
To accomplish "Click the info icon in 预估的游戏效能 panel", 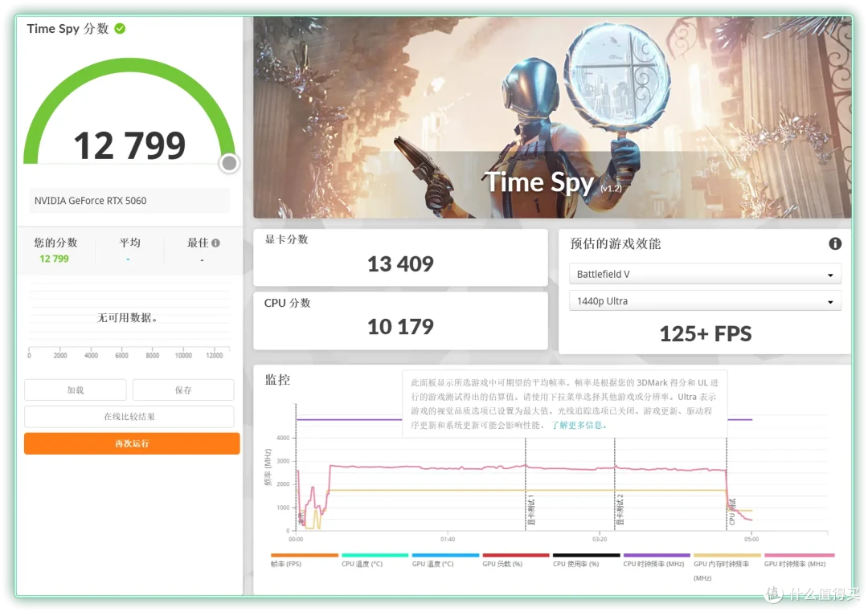I will click(835, 243).
